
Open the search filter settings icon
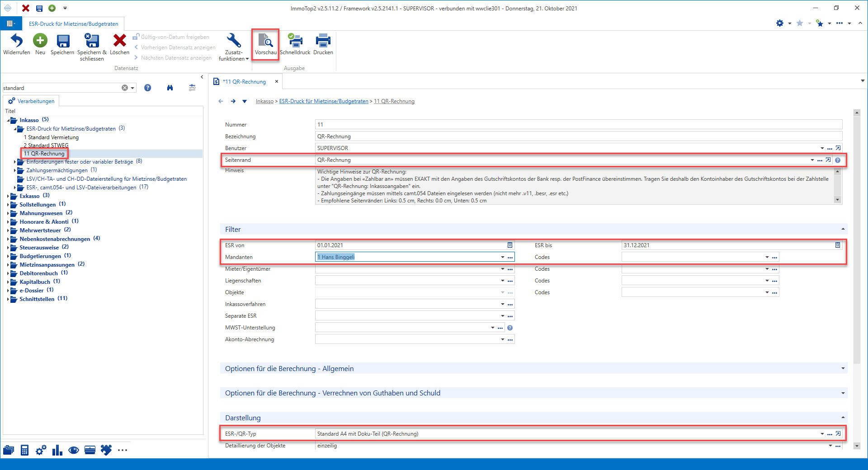click(x=192, y=88)
